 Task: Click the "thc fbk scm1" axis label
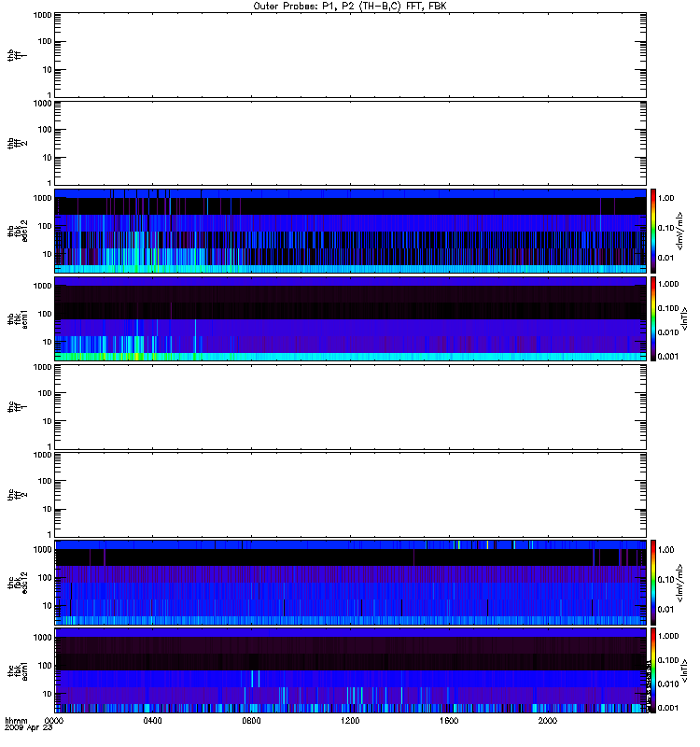[18, 670]
